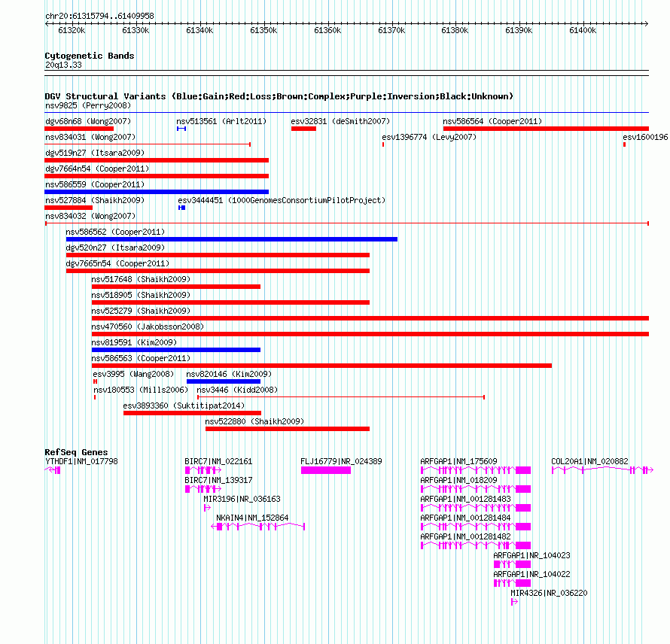Click nsv517648 (Shaikh2009) variant label
The width and height of the screenshot is (670, 644).
(x=141, y=279)
